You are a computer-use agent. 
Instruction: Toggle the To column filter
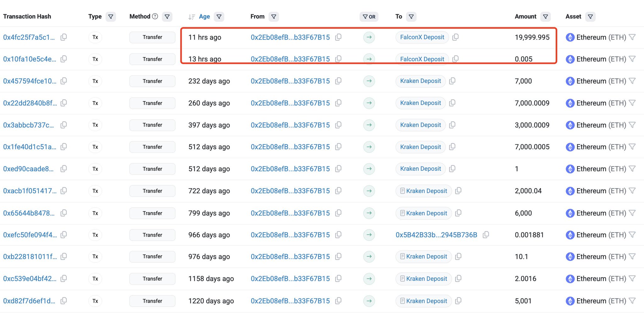[x=412, y=17]
